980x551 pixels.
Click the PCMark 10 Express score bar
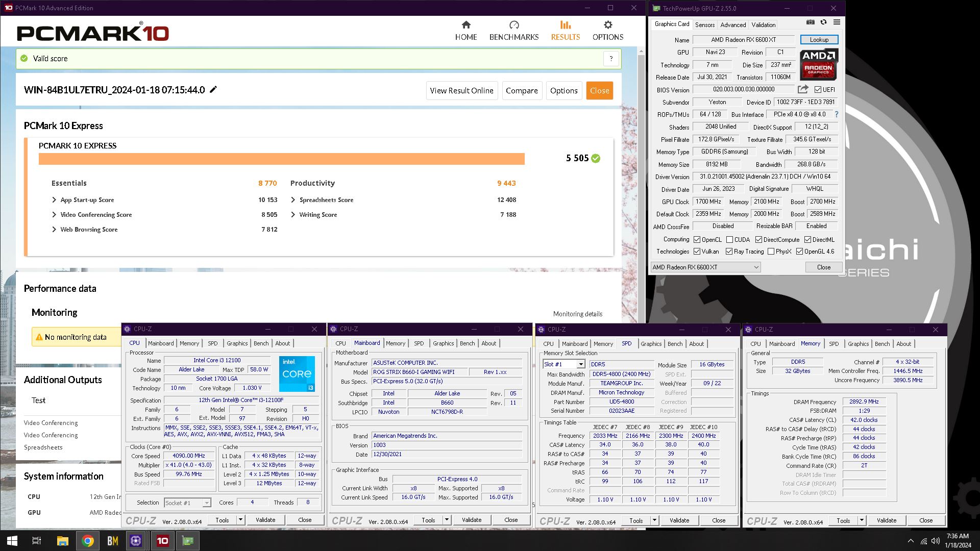[281, 159]
